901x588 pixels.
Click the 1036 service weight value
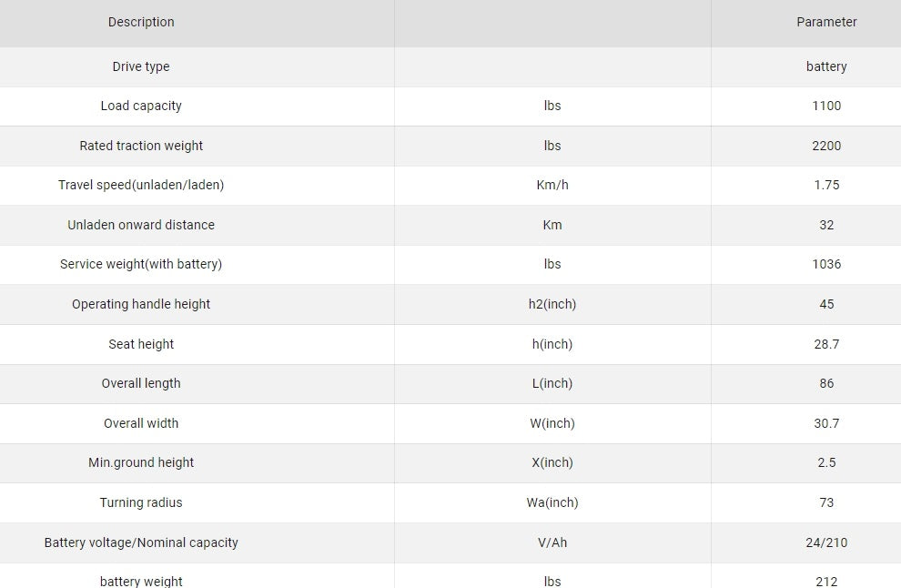(x=826, y=264)
